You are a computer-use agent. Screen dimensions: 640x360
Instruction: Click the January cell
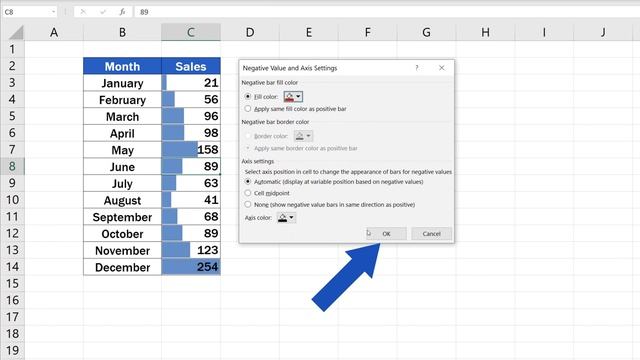pyautogui.click(x=122, y=83)
